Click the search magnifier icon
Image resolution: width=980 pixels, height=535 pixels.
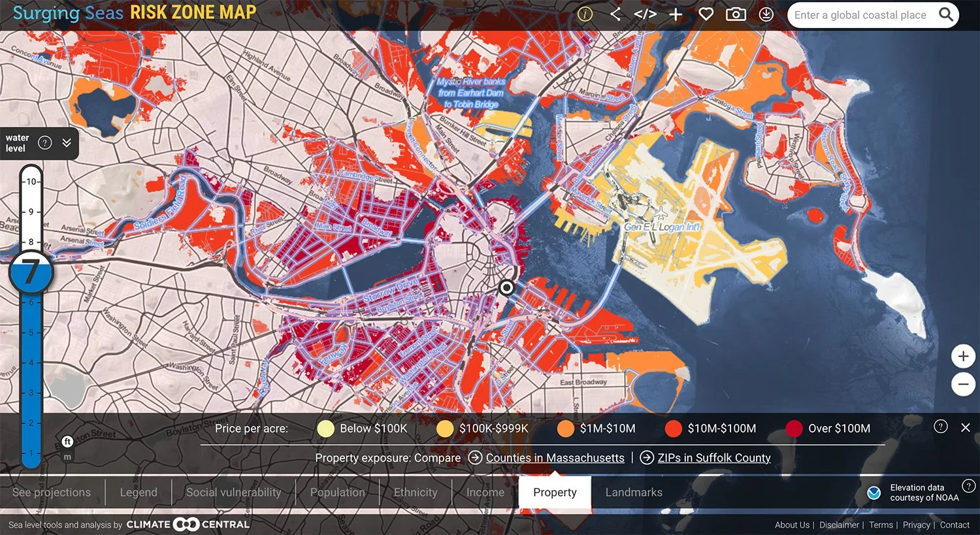point(945,14)
